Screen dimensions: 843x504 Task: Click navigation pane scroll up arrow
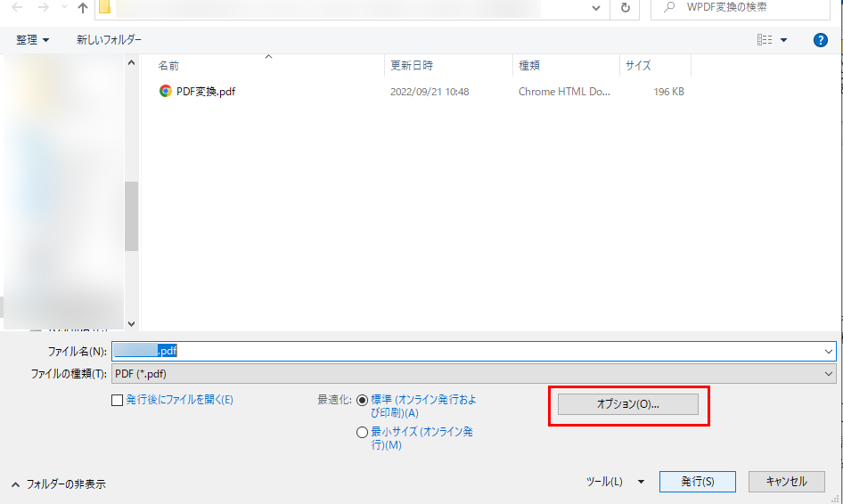131,63
